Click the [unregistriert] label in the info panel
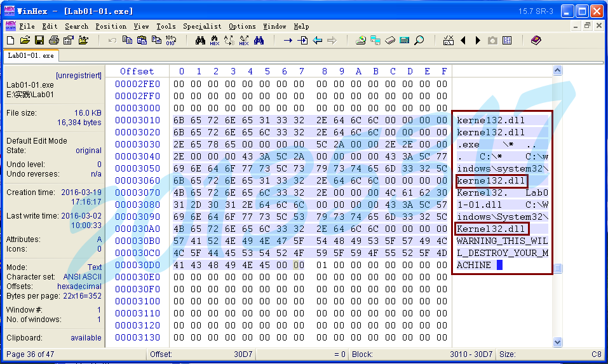Screen dimensions: 608x364 click(x=78, y=75)
